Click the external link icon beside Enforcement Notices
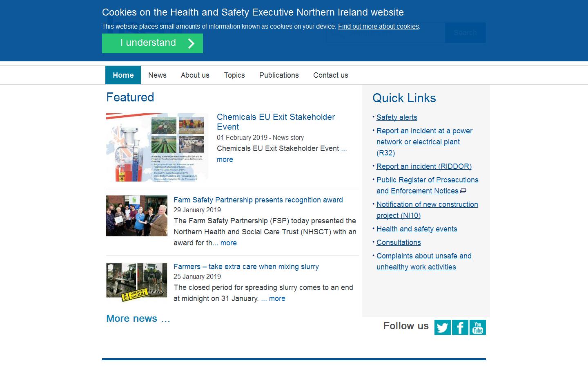 point(463,191)
